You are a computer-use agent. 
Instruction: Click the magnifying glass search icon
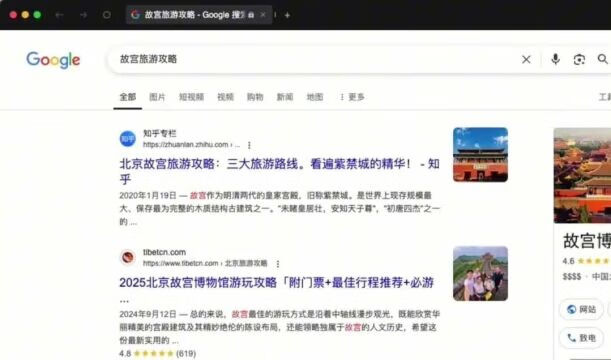[602, 59]
